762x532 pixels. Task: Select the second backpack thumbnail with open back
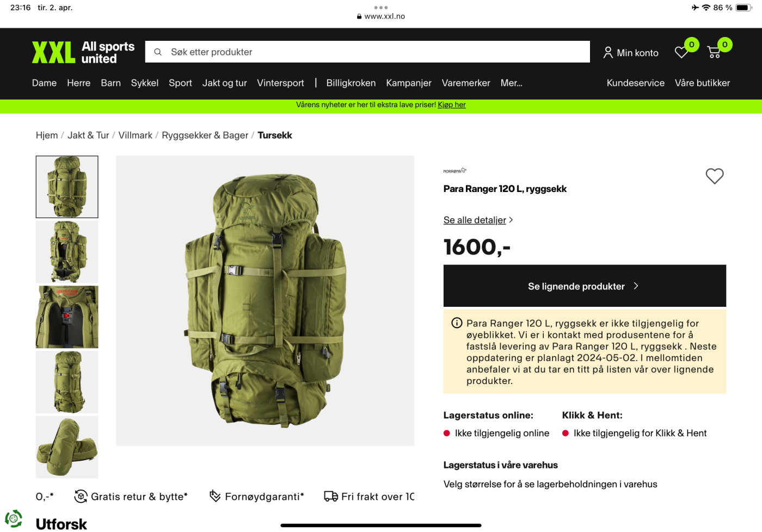(67, 252)
